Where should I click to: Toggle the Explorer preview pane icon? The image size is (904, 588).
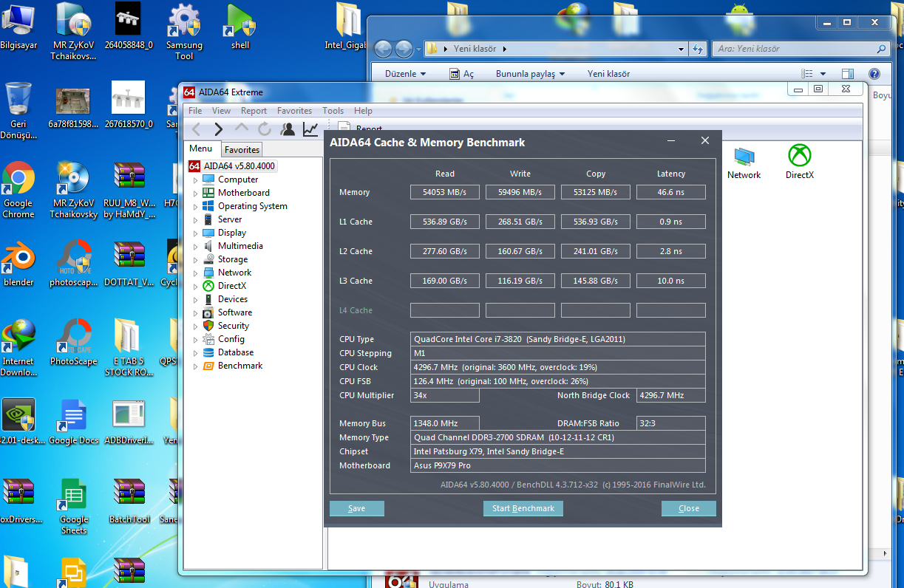pos(848,74)
